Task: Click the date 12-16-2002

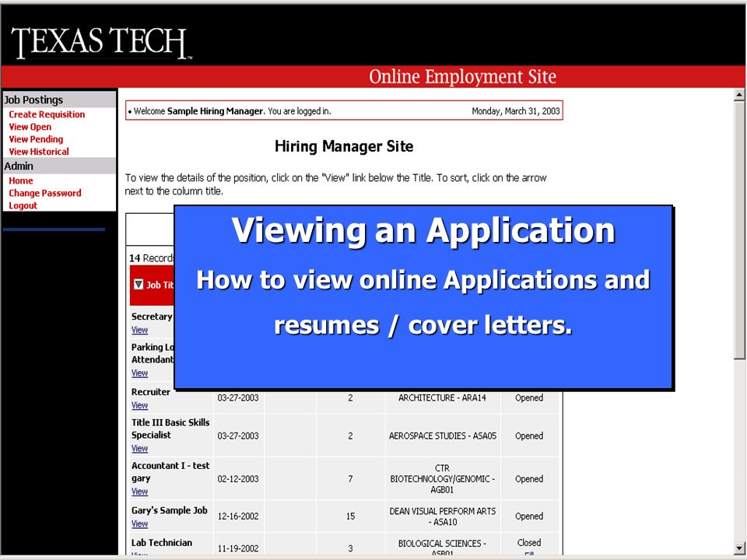Action: click(238, 516)
